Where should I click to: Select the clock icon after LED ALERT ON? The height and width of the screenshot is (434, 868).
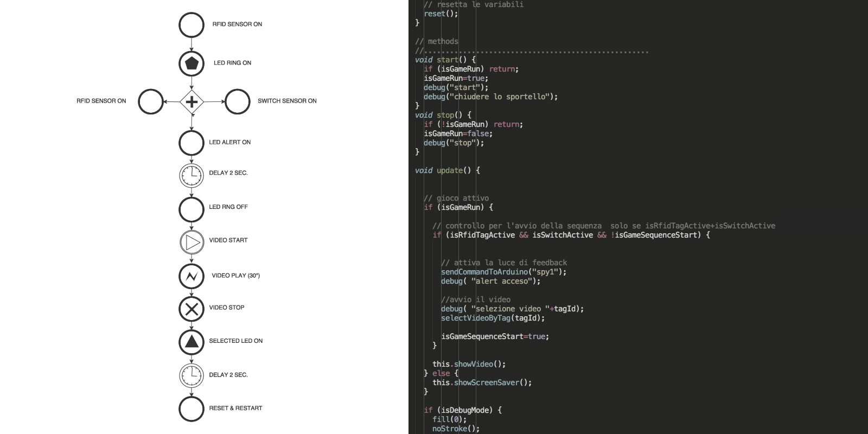[192, 175]
